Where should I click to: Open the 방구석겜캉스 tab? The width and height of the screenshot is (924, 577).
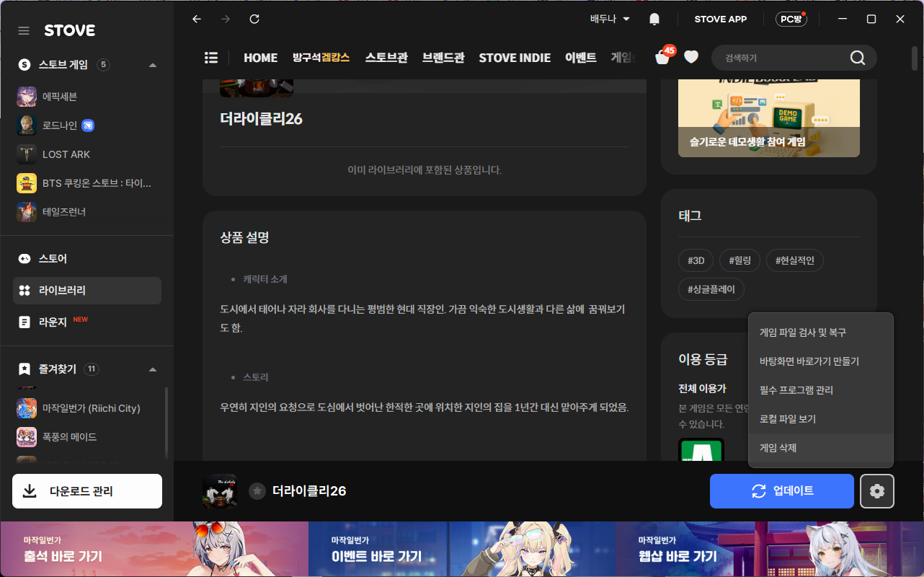321,58
